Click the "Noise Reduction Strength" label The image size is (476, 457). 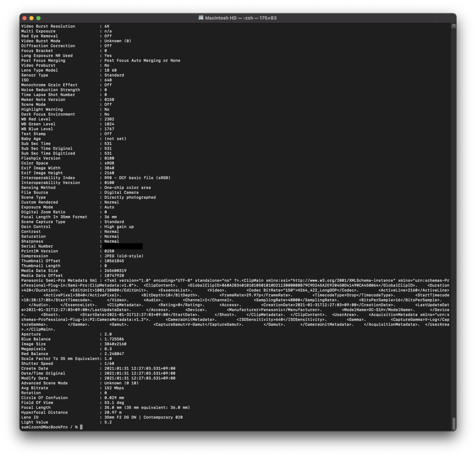51,90
